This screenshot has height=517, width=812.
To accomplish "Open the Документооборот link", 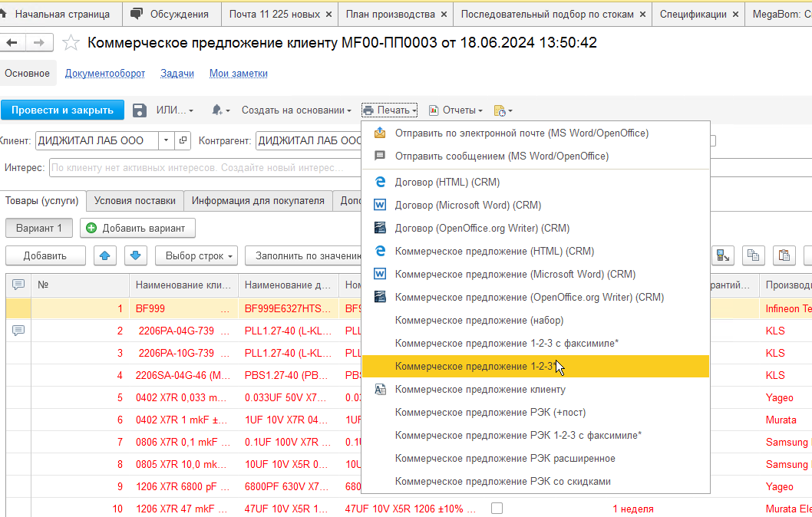I will [x=105, y=74].
